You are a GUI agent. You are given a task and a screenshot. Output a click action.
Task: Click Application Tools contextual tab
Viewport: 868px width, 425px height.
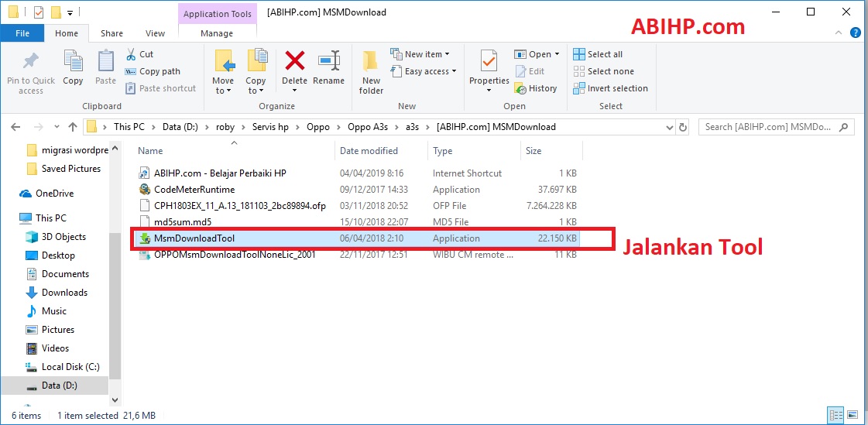217,15
